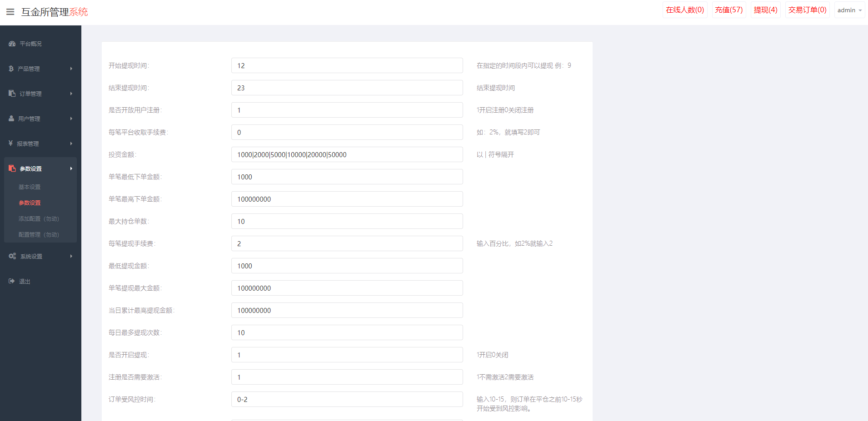868x421 pixels.
Task: Focus the 订单受风控时间 input box
Action: (347, 399)
